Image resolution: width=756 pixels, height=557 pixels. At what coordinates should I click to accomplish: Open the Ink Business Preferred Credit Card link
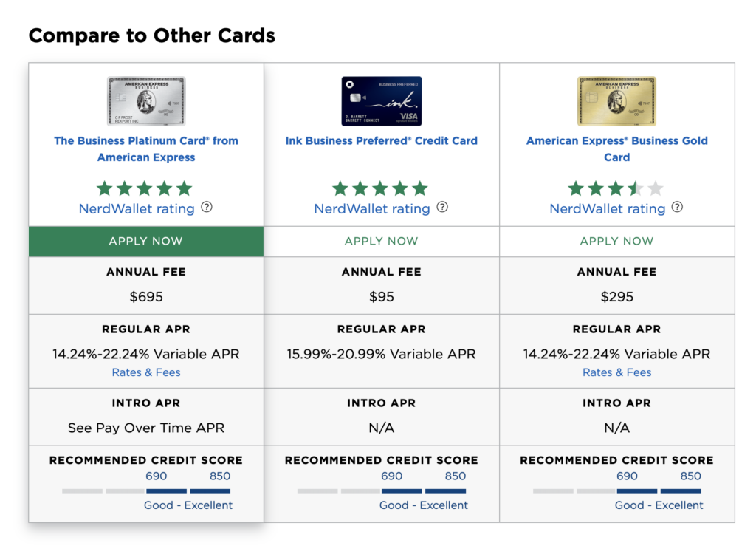[x=381, y=140]
